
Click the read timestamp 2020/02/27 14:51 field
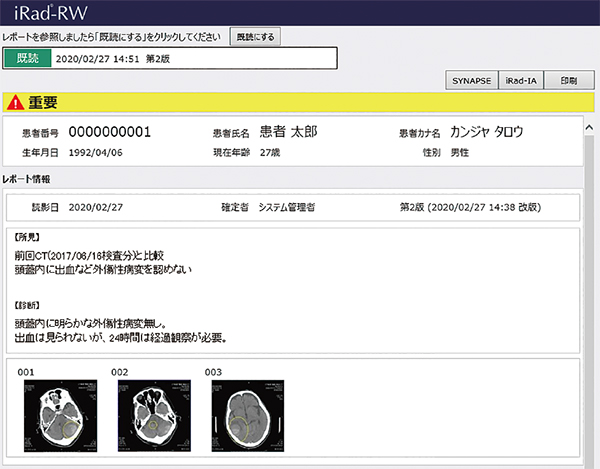coord(100,59)
